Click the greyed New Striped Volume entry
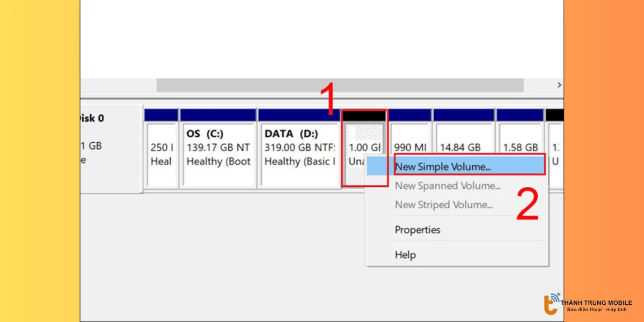This screenshot has height=322, width=644. coord(443,205)
